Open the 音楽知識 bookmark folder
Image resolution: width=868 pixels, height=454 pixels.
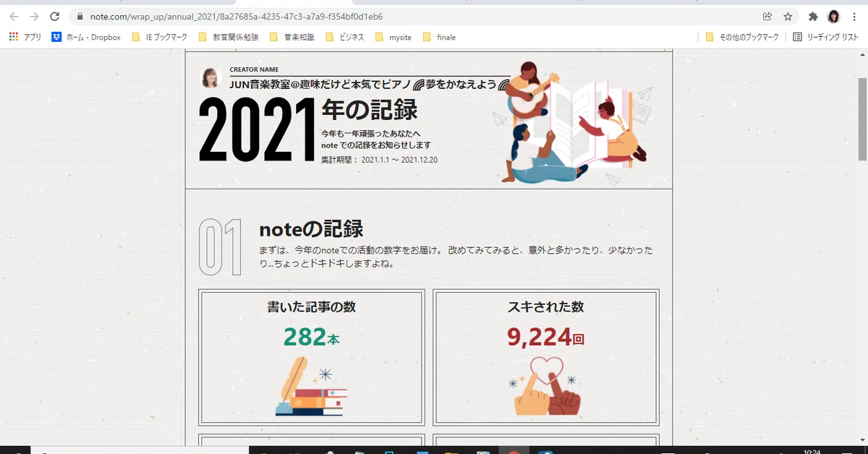[x=292, y=37]
